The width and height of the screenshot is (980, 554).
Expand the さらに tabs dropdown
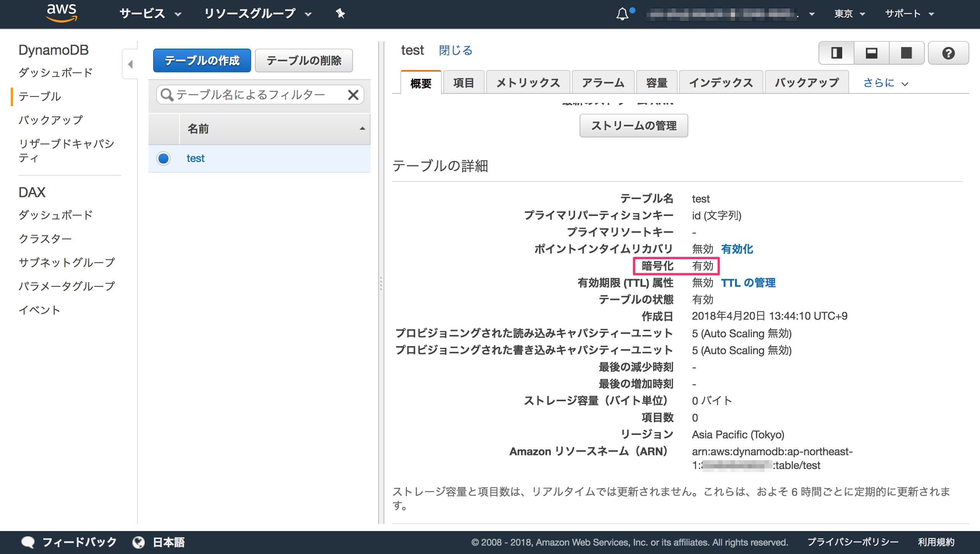[885, 83]
